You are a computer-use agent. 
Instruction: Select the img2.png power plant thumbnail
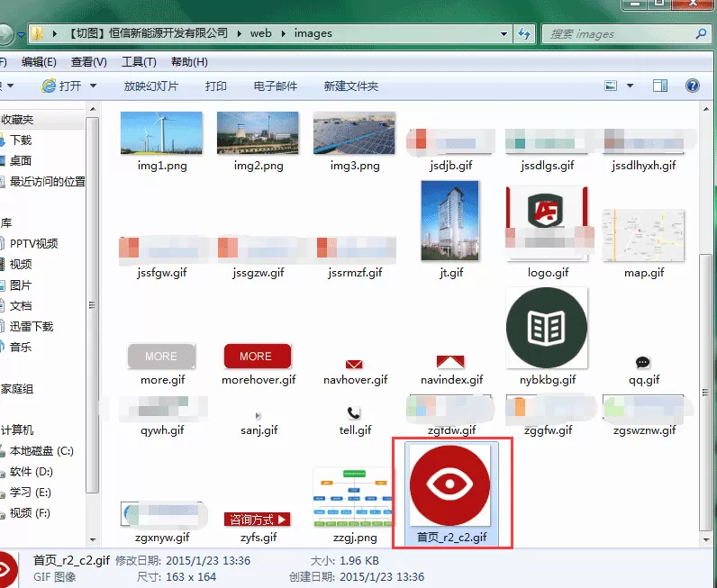pyautogui.click(x=258, y=133)
